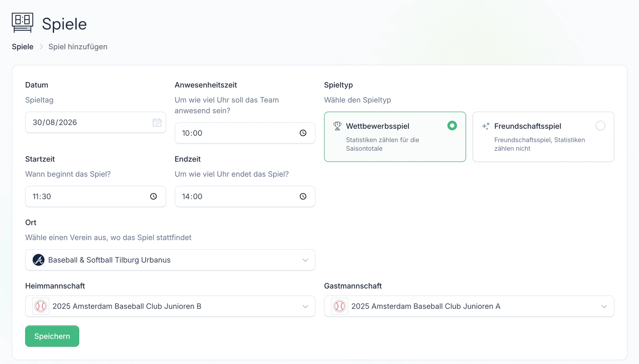The image size is (639, 364).
Task: Click the trophy icon on Wettbewerbsspiel card
Action: (x=337, y=126)
